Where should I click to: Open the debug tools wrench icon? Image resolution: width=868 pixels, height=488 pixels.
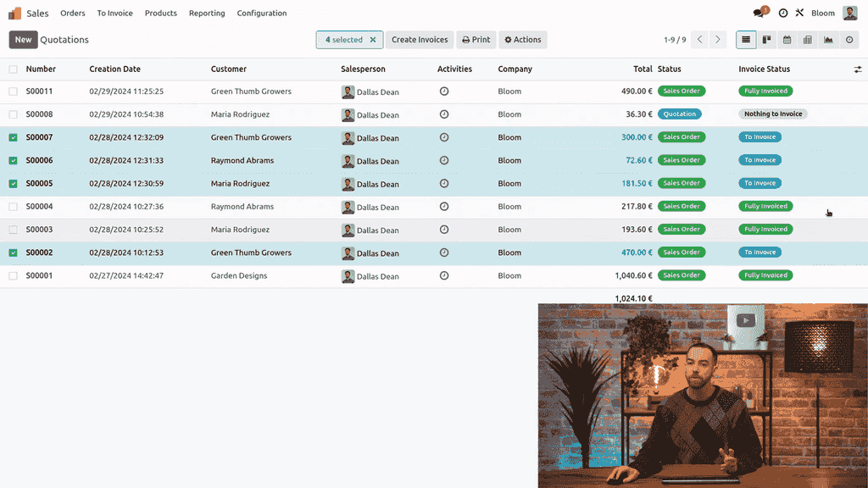(799, 14)
